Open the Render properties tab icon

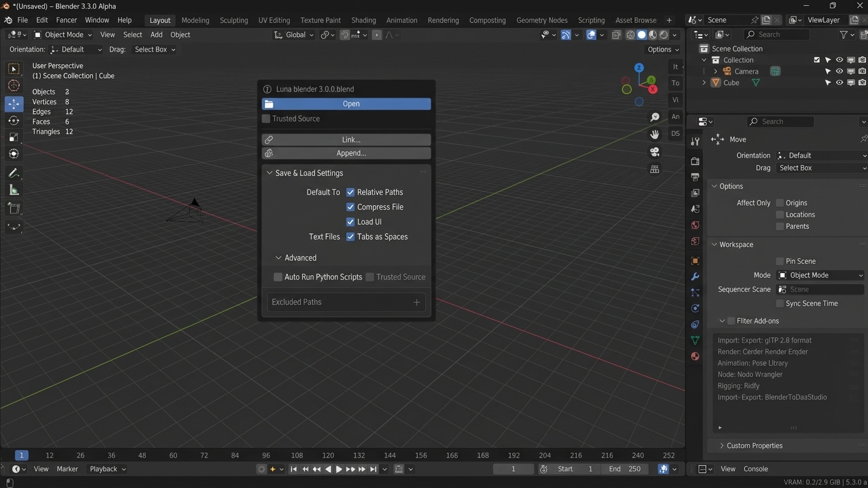tap(695, 161)
